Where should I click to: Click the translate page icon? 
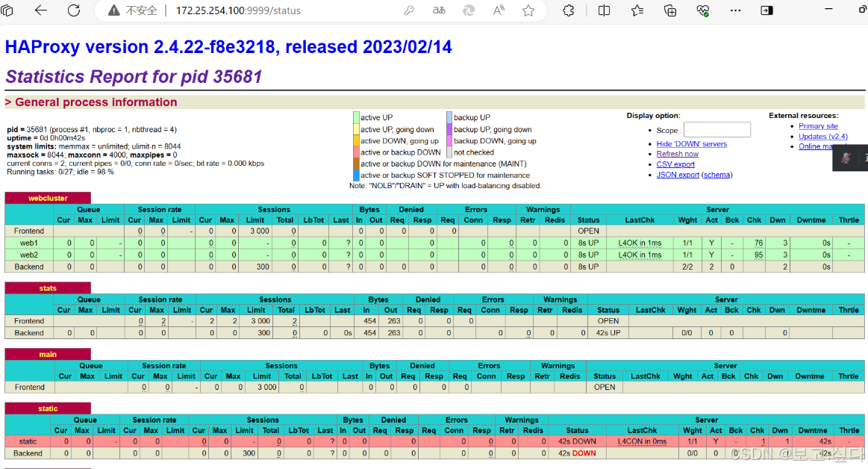pos(439,10)
